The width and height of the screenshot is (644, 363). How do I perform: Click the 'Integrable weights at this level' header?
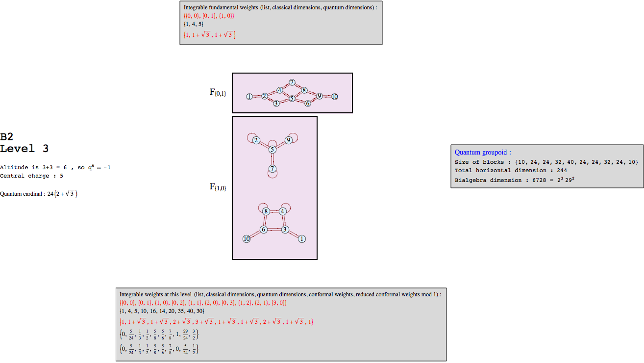(x=280, y=295)
